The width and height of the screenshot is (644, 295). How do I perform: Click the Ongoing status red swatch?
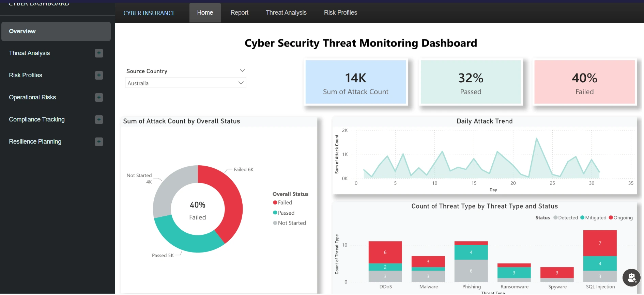611,218
